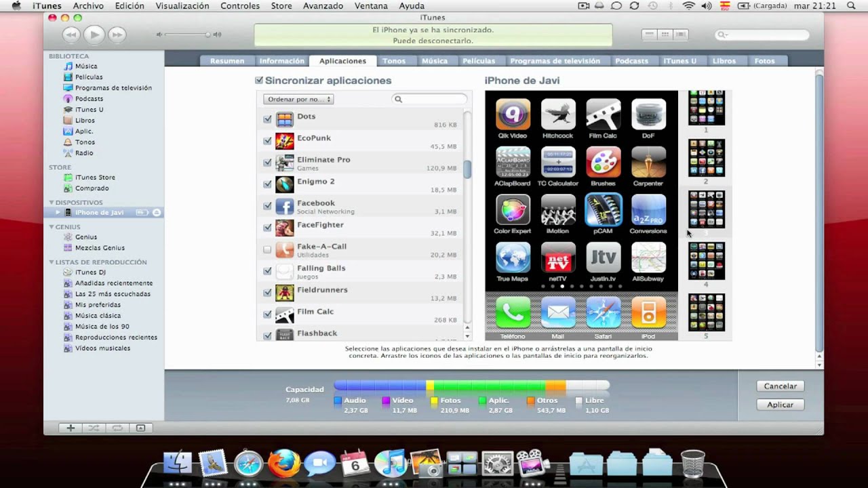
Task: Open the Podcasts tab
Action: (631, 61)
